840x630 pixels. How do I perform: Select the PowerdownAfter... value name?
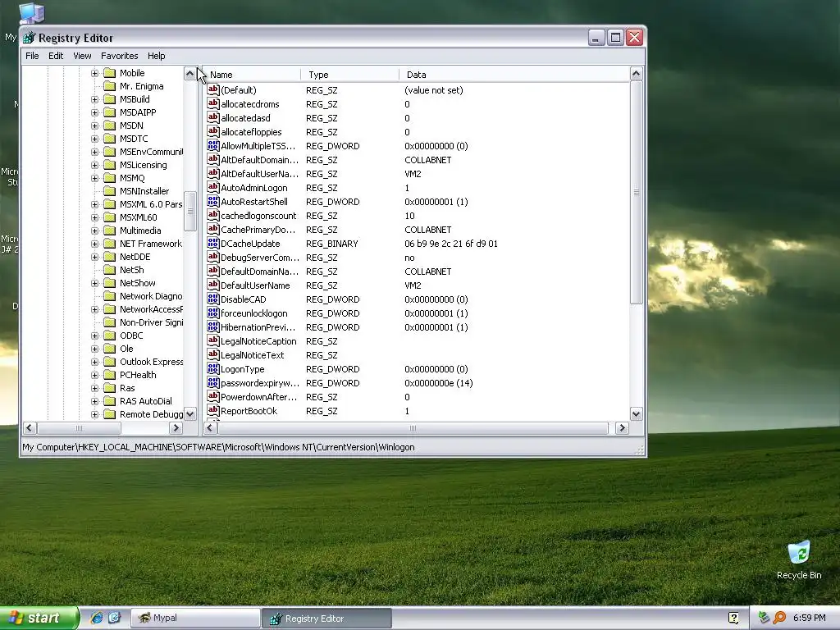258,397
